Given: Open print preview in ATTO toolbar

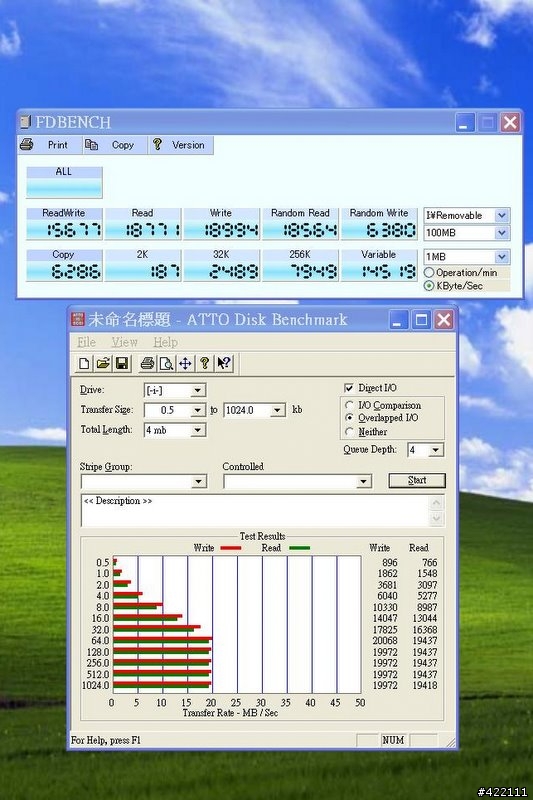Looking at the screenshot, I should coord(166,363).
